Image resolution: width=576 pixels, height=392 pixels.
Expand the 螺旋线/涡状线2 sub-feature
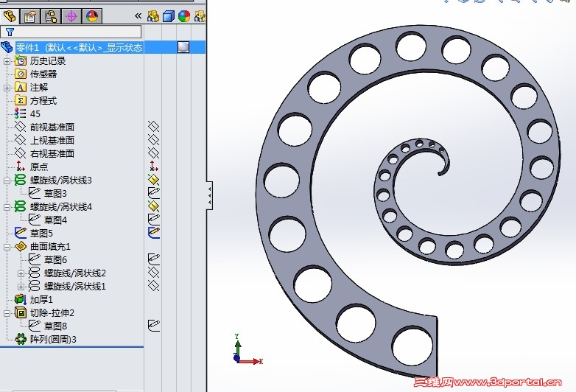coord(21,273)
